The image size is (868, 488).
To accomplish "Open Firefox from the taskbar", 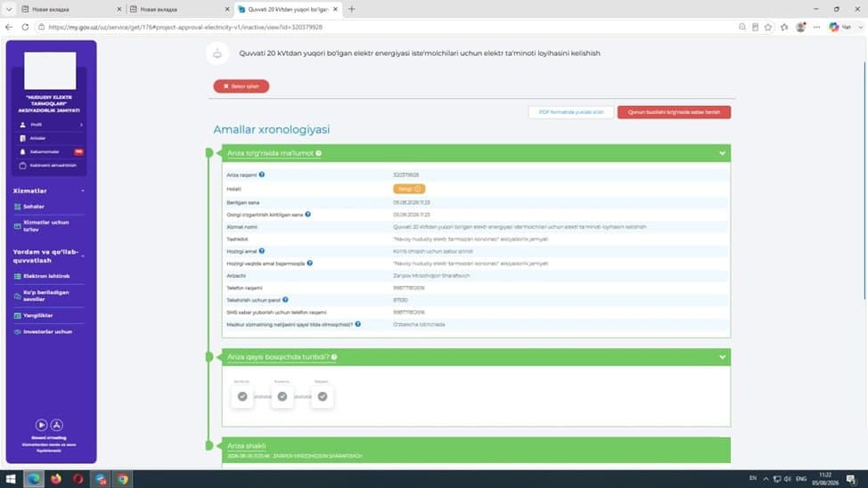I will 56,479.
